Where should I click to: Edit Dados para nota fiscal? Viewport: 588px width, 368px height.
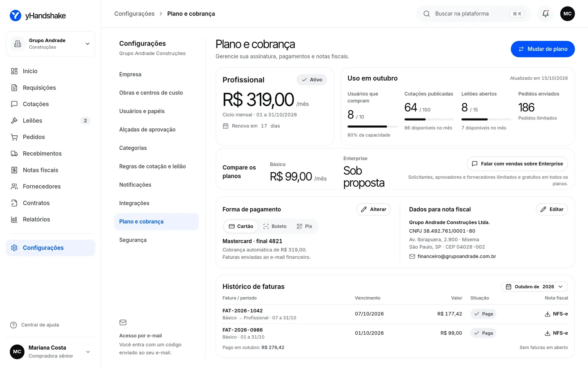[552, 209]
